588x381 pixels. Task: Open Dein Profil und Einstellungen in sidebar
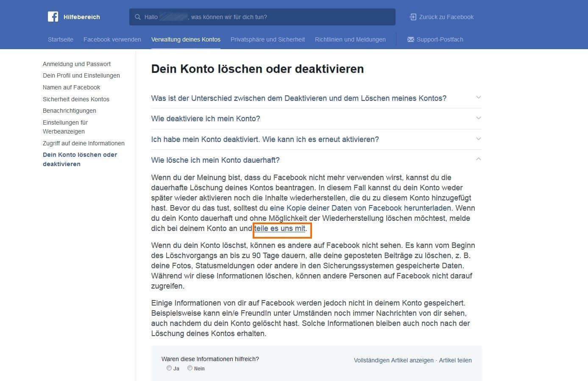point(81,75)
